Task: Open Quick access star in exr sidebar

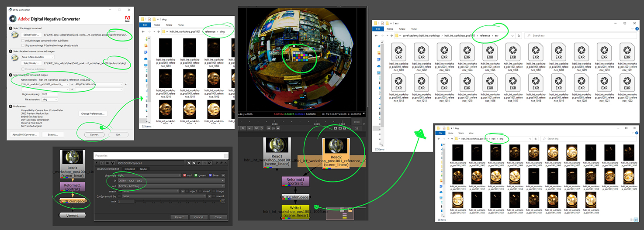Action: [x=379, y=46]
